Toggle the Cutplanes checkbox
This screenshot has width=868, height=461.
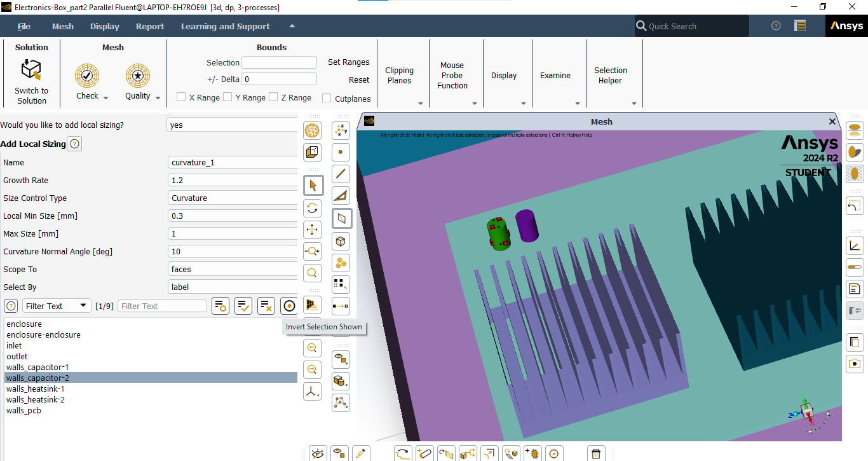pyautogui.click(x=327, y=99)
